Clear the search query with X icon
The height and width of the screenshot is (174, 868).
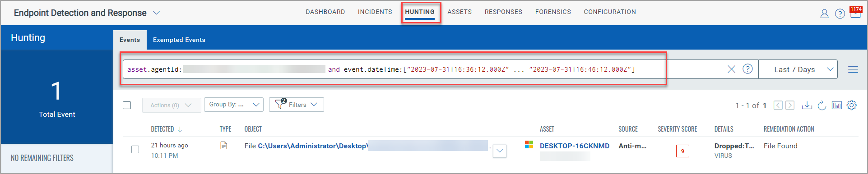[x=732, y=69]
